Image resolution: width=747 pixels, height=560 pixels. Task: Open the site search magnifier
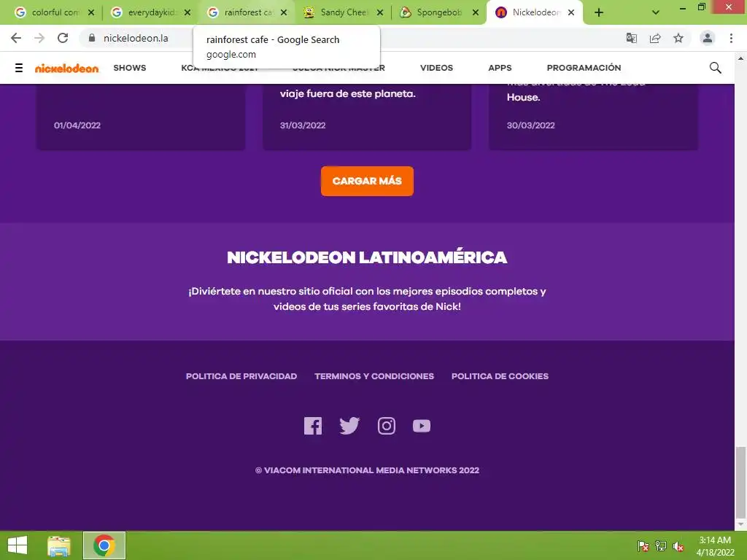pos(715,68)
